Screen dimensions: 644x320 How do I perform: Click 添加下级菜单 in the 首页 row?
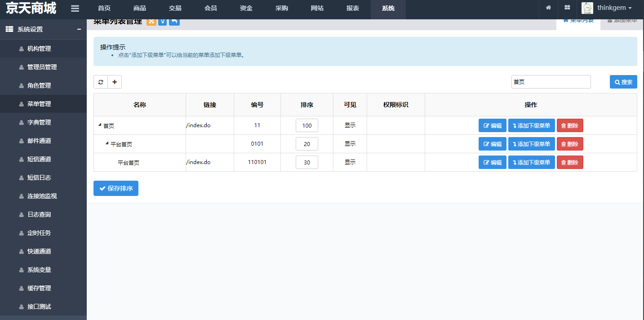click(532, 125)
